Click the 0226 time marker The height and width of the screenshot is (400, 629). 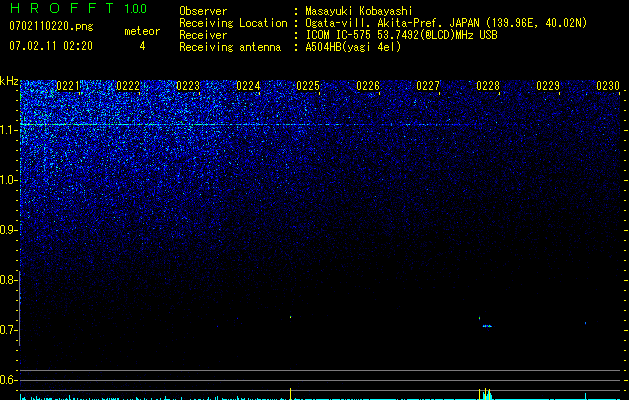[368, 86]
